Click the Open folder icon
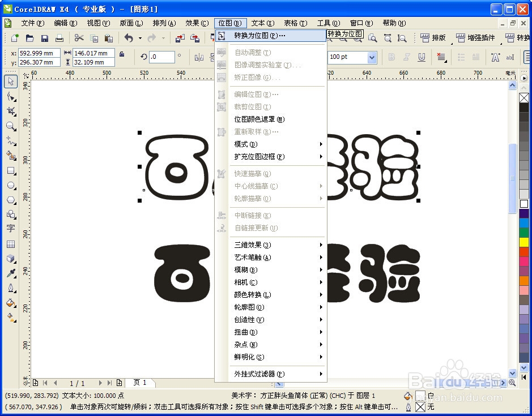This screenshot has width=532, height=416. (30, 38)
